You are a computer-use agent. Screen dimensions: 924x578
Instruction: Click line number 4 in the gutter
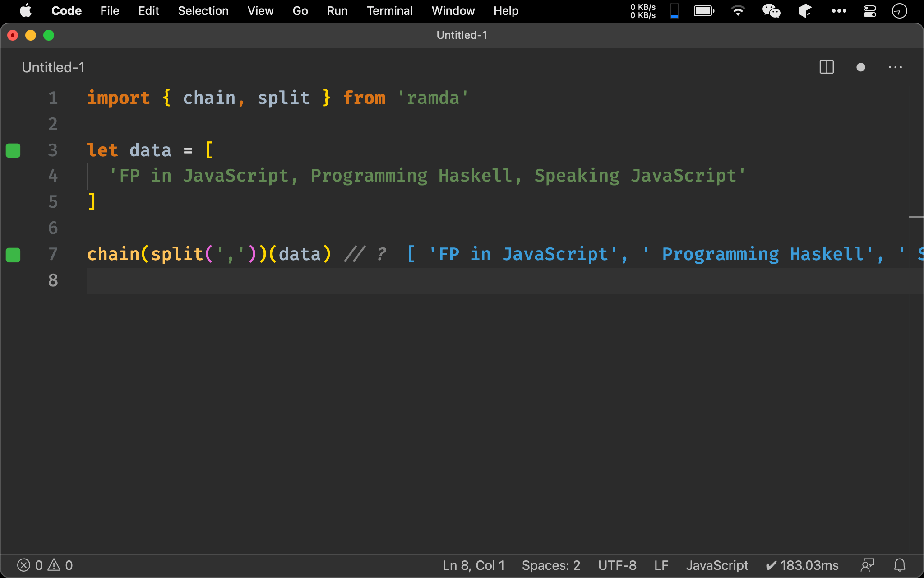pos(53,176)
